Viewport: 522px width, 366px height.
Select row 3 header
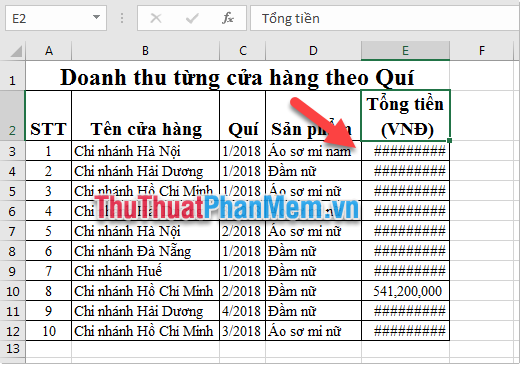12,151
